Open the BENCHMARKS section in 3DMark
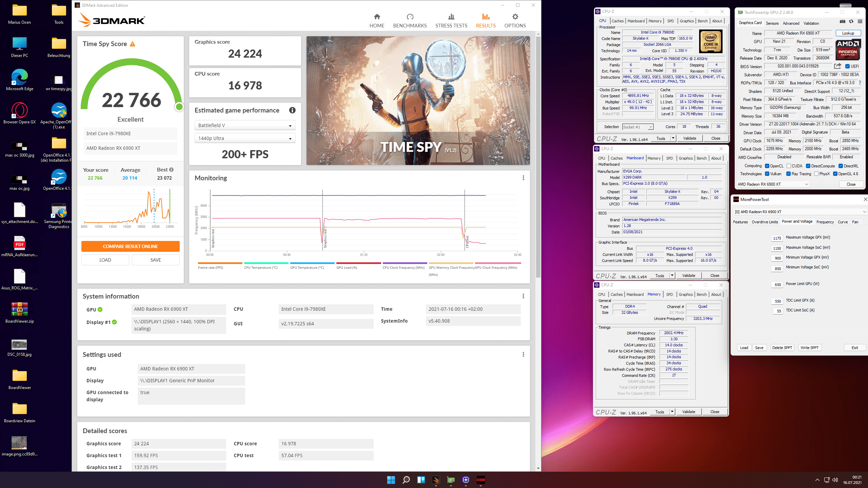This screenshot has width=868, height=488. tap(410, 21)
